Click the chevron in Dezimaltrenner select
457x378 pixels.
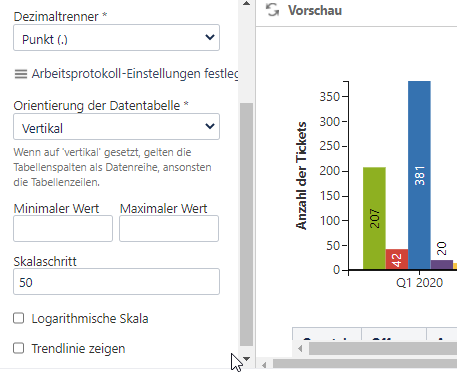click(210, 37)
